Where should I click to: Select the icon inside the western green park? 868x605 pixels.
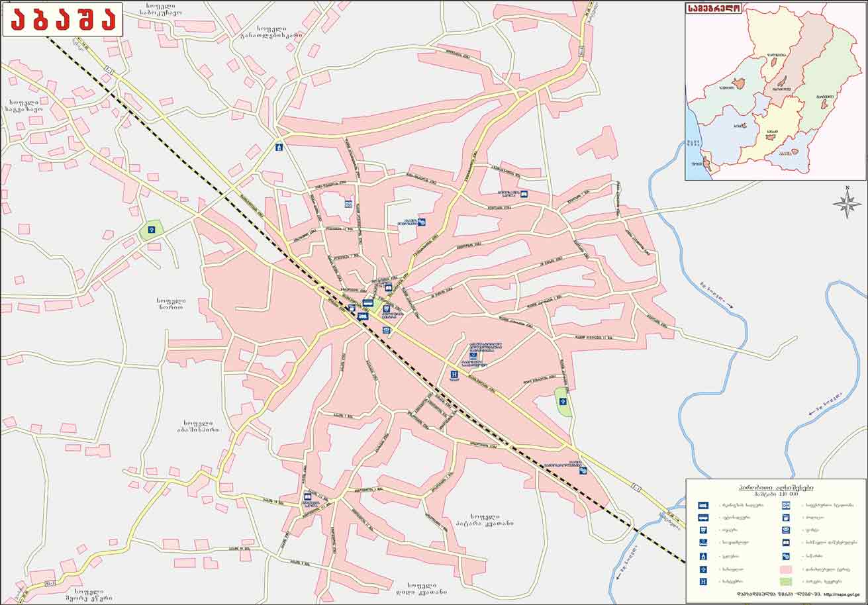tap(151, 230)
